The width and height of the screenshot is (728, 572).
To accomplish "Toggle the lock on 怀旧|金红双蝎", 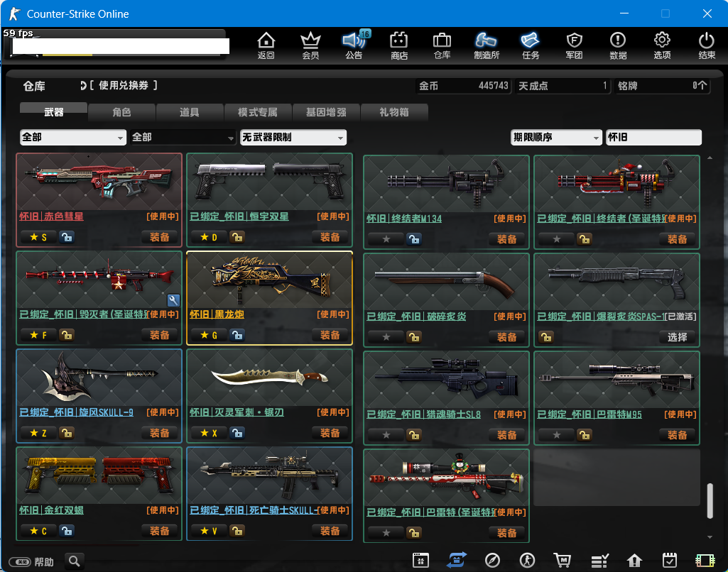I will click(67, 531).
